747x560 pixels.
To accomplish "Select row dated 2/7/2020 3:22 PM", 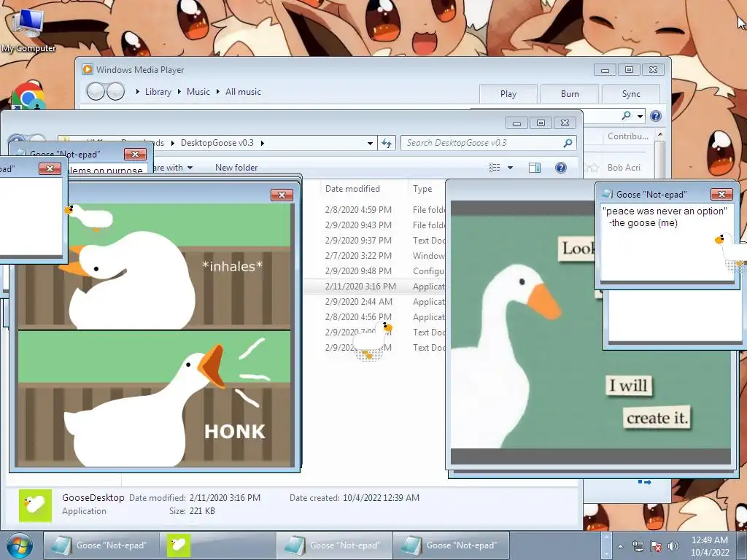I will pyautogui.click(x=374, y=256).
